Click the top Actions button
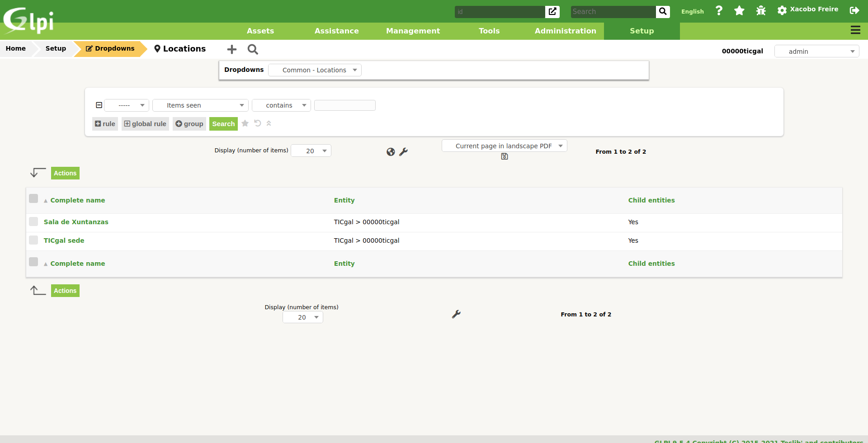The width and height of the screenshot is (868, 443). coord(65,173)
